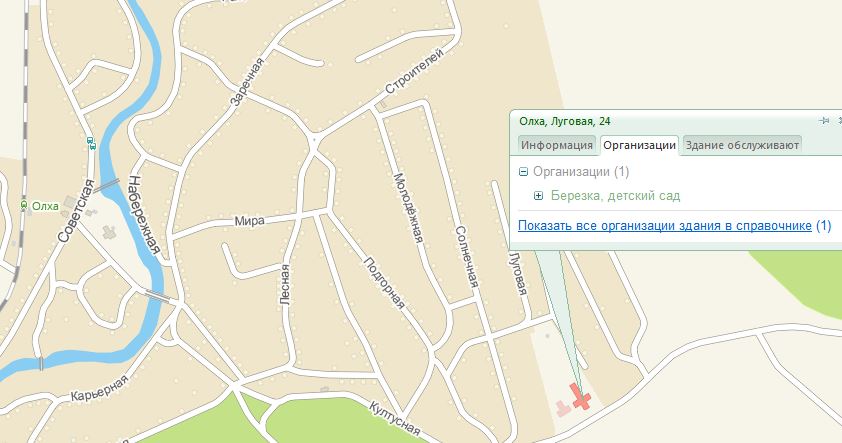Click the small building icon near Култусная street

click(324, 389)
